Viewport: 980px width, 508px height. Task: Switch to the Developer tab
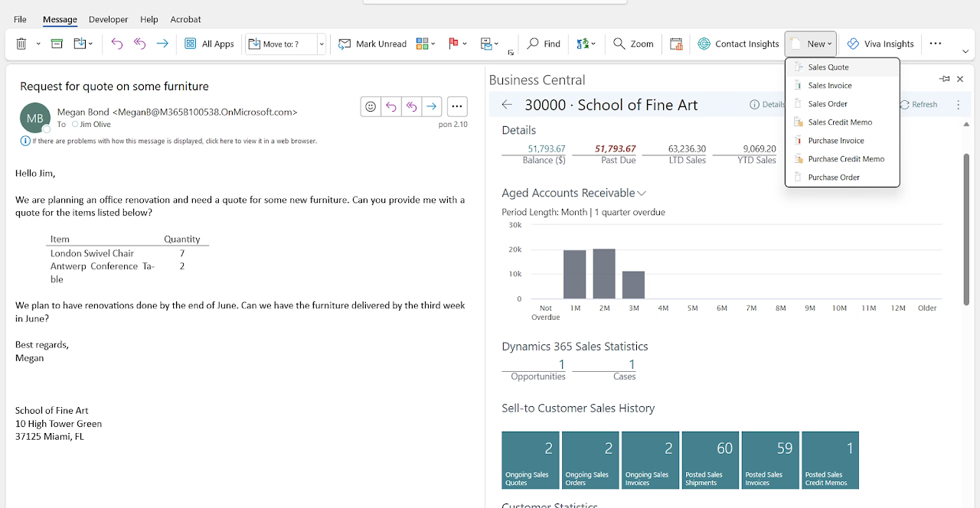[108, 19]
